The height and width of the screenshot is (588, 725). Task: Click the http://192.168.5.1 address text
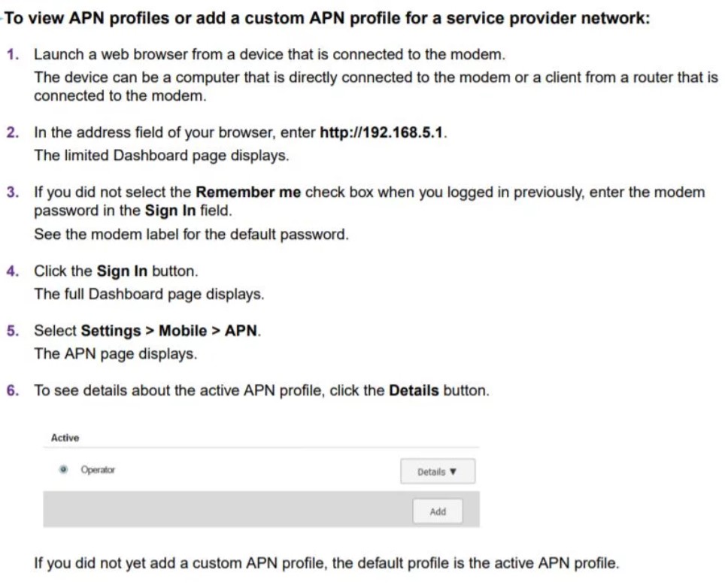[381, 132]
